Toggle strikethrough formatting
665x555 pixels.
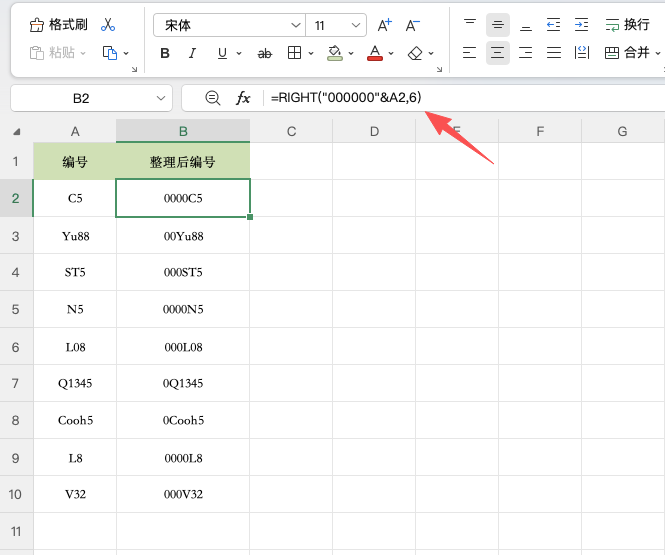pyautogui.click(x=265, y=53)
